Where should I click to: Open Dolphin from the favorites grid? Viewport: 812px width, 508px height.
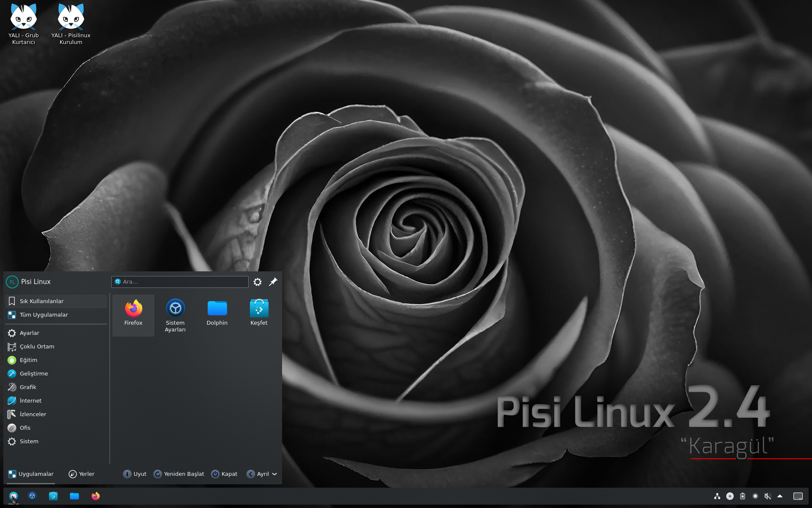coord(217,315)
